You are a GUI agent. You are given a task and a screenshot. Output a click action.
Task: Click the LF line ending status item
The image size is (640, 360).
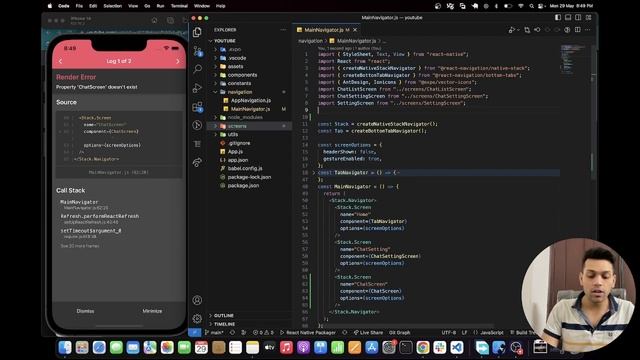[464, 333]
